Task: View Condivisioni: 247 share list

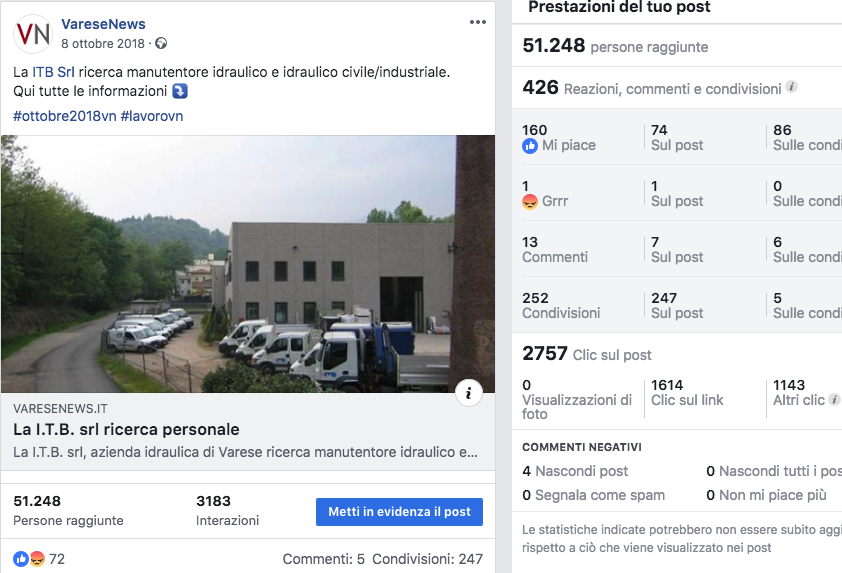Action: [x=427, y=559]
